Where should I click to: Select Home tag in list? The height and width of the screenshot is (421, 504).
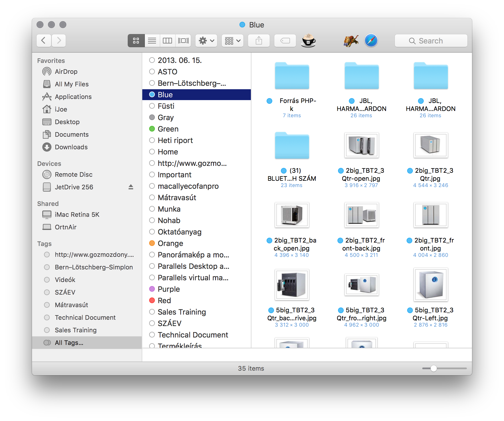coord(197,152)
